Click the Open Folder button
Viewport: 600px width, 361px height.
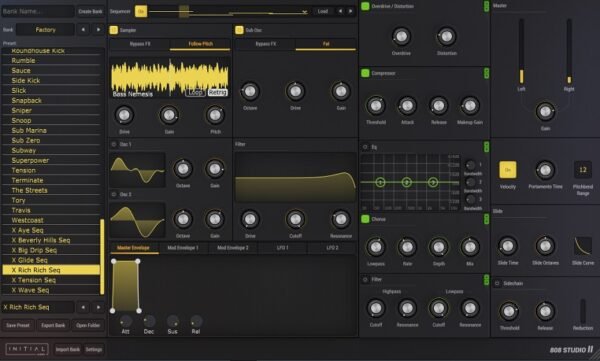coord(88,325)
